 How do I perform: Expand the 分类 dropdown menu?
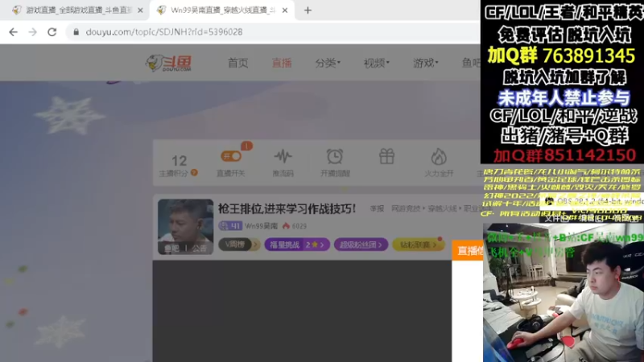tap(328, 64)
